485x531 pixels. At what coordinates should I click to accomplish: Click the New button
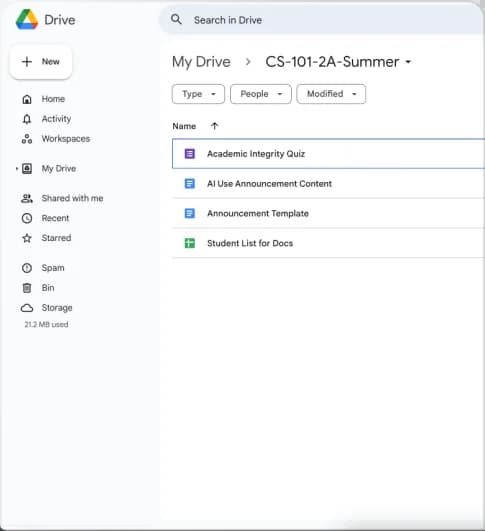(41, 62)
